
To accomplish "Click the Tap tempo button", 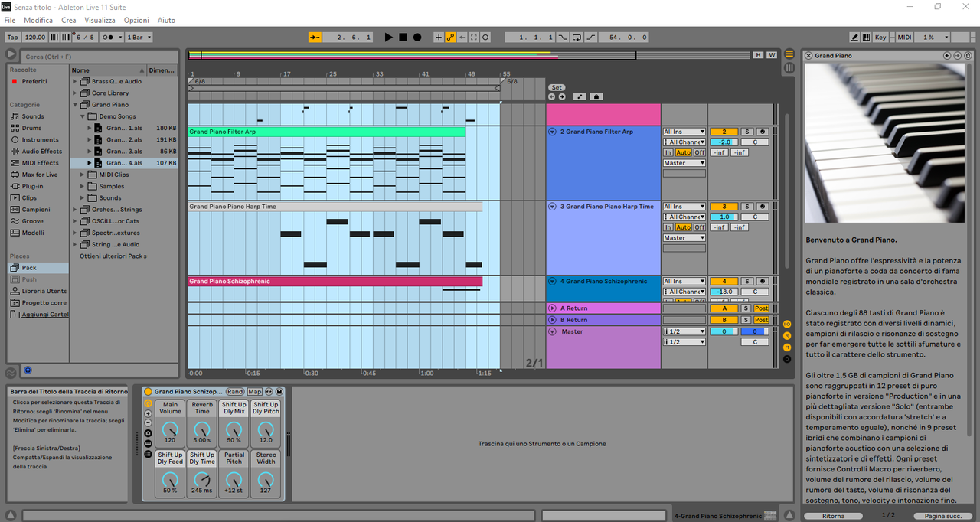I will (x=12, y=37).
